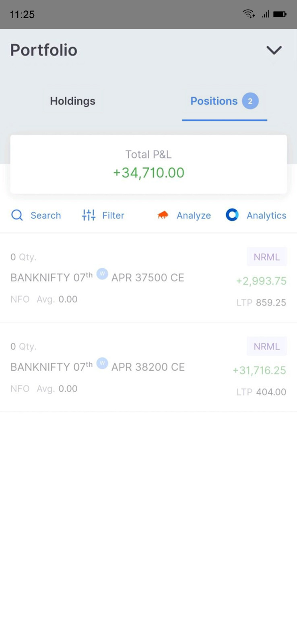Viewport: 297px width, 644px height.
Task: Open BANKNIFTY APR 37500 CE position
Action: click(97, 278)
